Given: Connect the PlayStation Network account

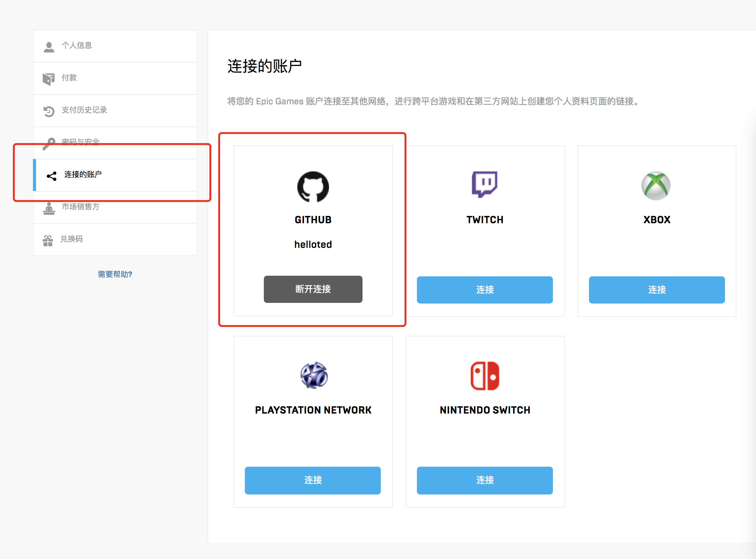Looking at the screenshot, I should point(313,481).
